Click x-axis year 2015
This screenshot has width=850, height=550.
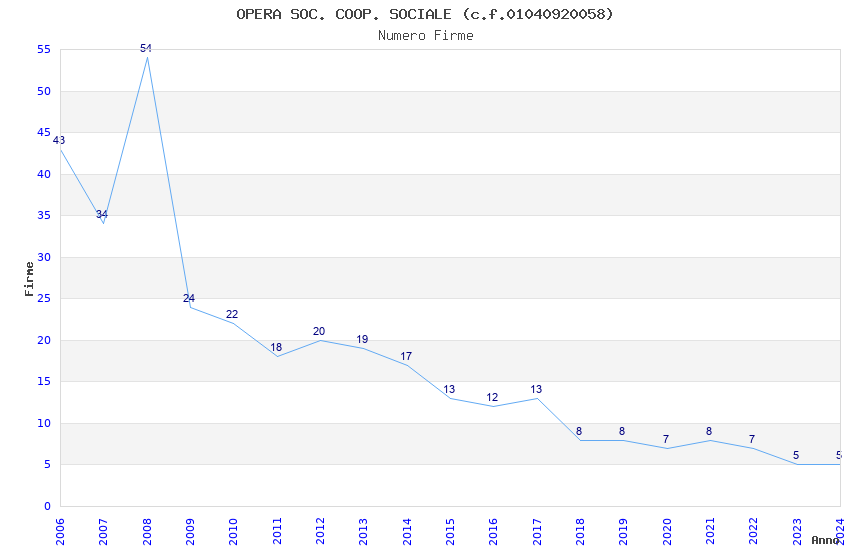pos(450,532)
